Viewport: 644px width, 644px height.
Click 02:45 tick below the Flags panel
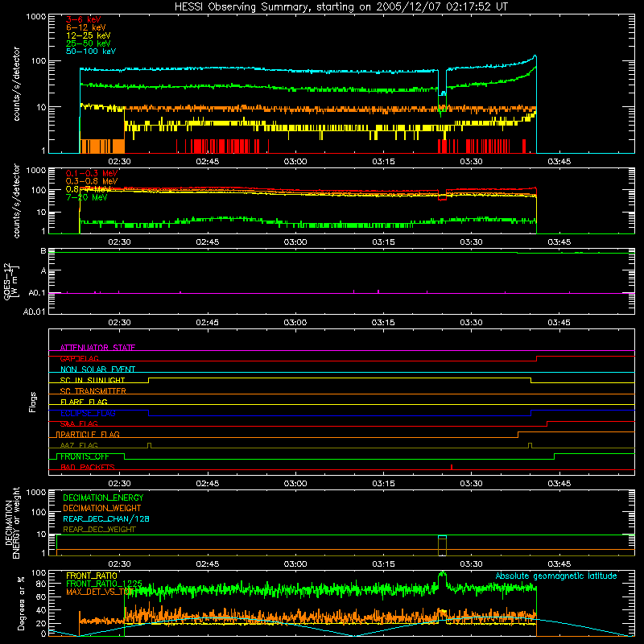coord(207,484)
